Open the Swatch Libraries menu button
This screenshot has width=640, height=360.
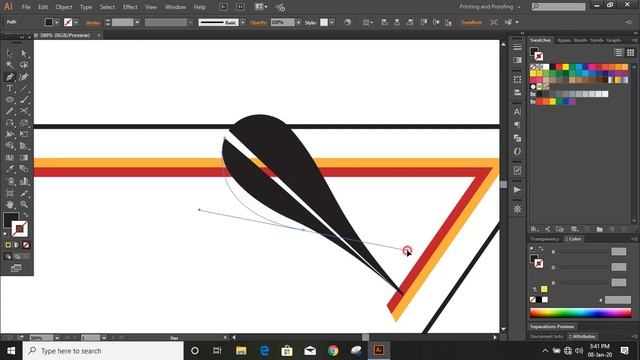tap(535, 229)
